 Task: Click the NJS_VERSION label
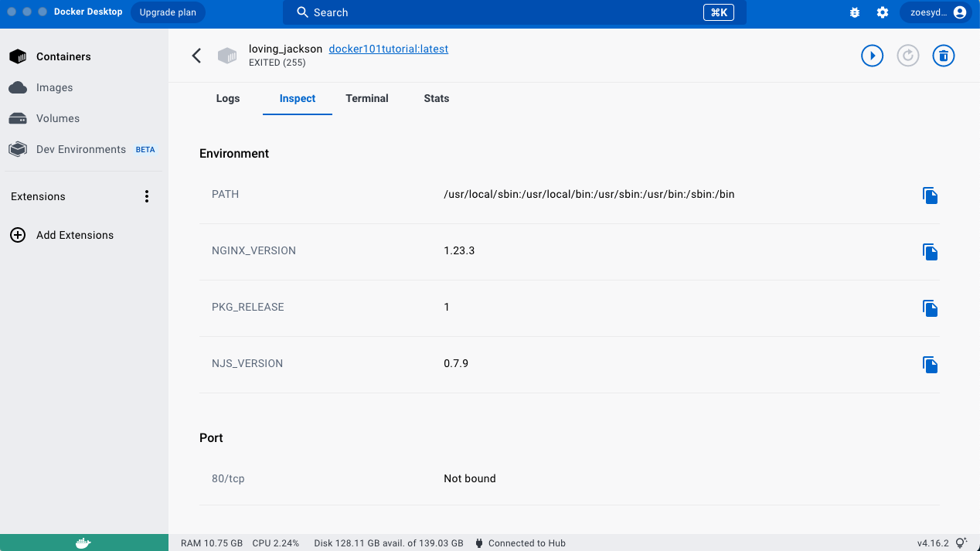click(247, 363)
